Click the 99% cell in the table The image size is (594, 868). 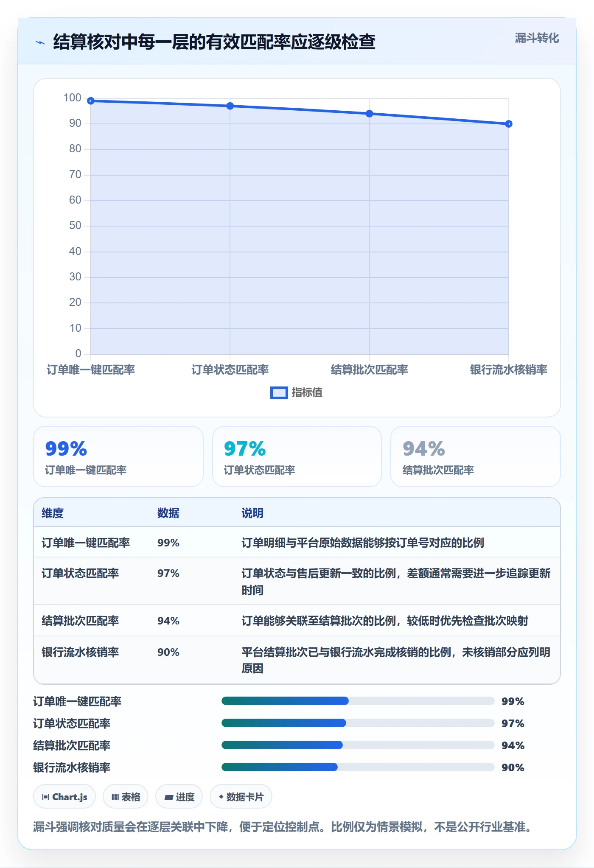pyautogui.click(x=168, y=543)
